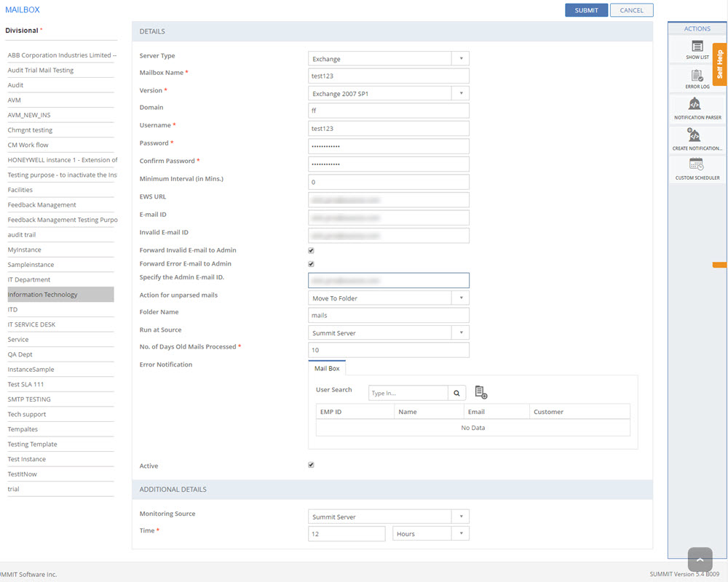728x582 pixels.
Task: Select IT Department in the divisional list
Action: [x=29, y=279]
